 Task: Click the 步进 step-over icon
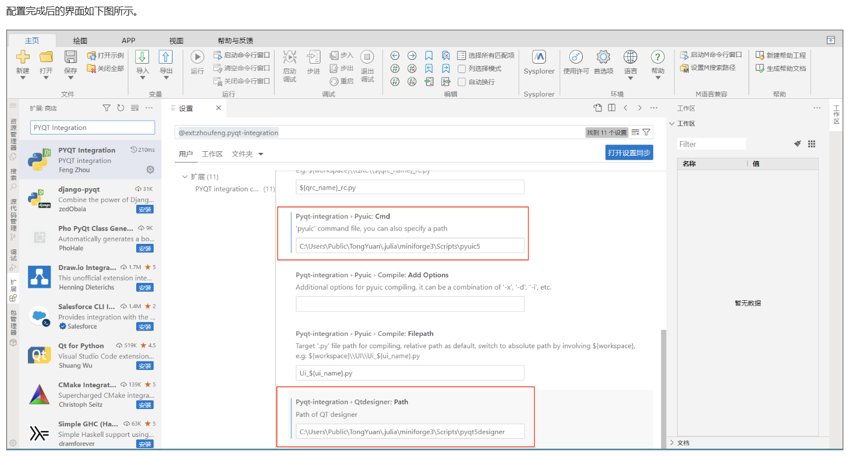314,57
